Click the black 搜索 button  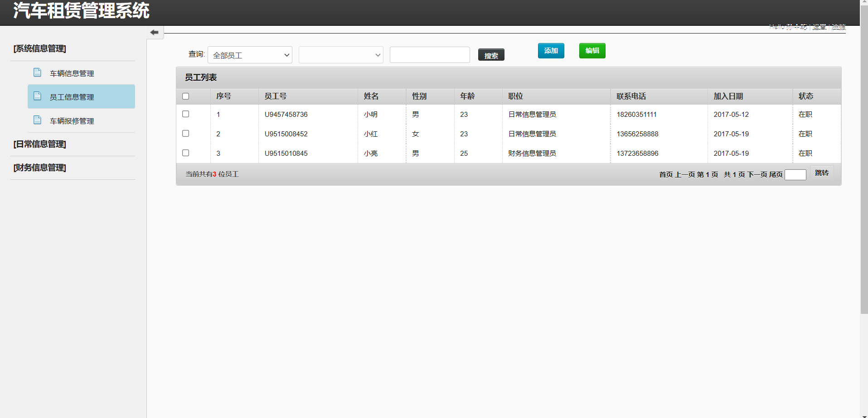491,55
